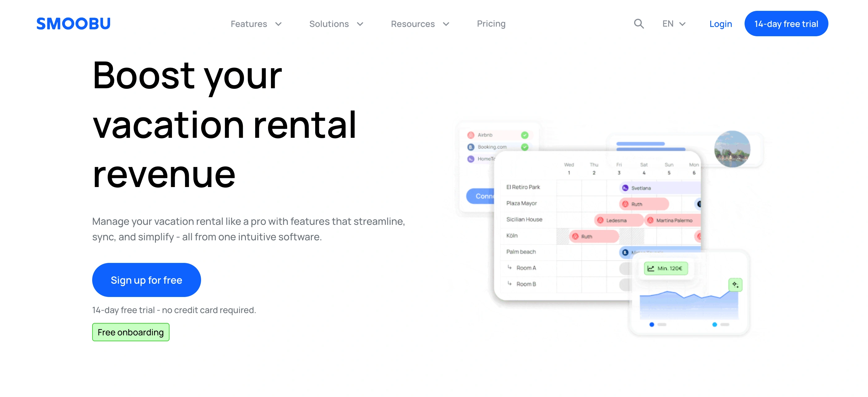Go to Login

(x=720, y=24)
